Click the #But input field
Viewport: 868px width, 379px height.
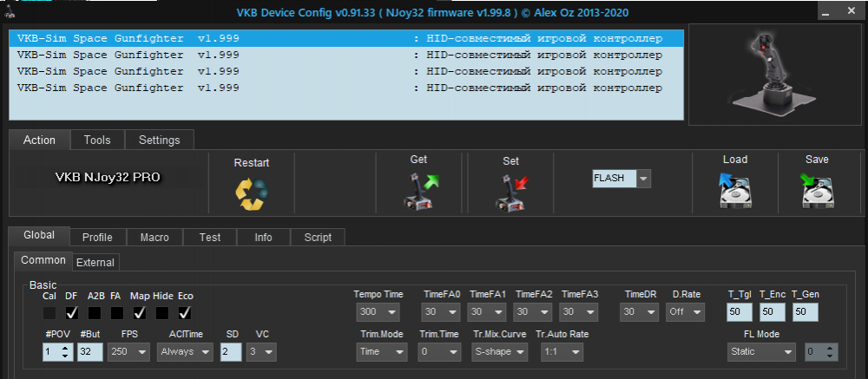pyautogui.click(x=90, y=352)
